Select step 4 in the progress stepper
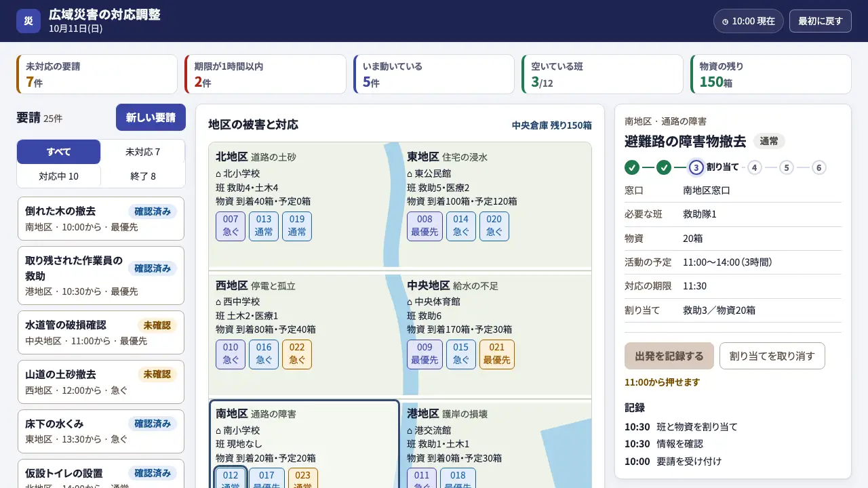 pyautogui.click(x=755, y=167)
